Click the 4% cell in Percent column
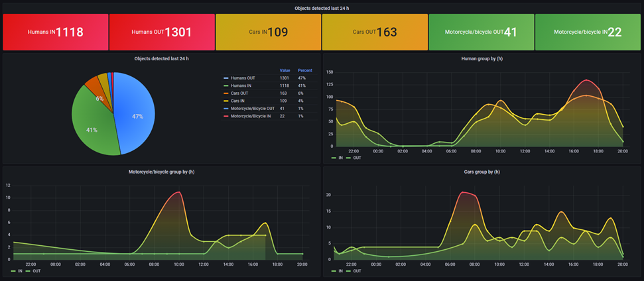The height and width of the screenshot is (281, 644). [x=300, y=101]
